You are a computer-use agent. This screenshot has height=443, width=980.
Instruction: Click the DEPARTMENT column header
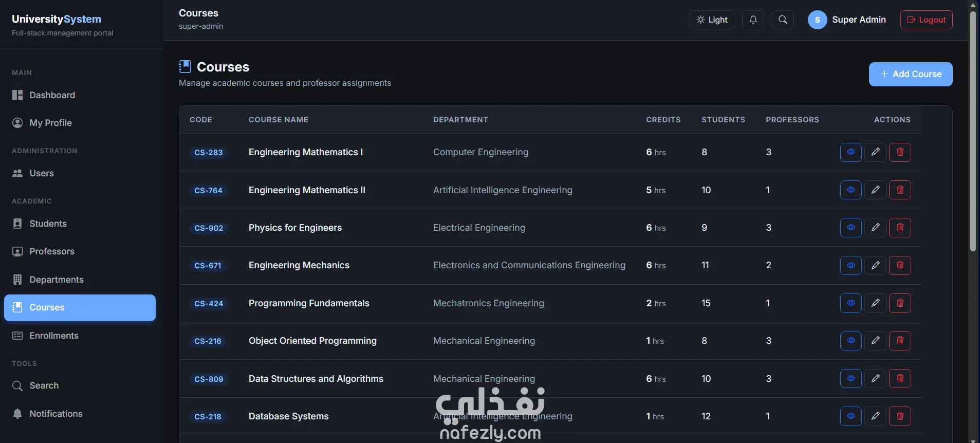(x=460, y=120)
